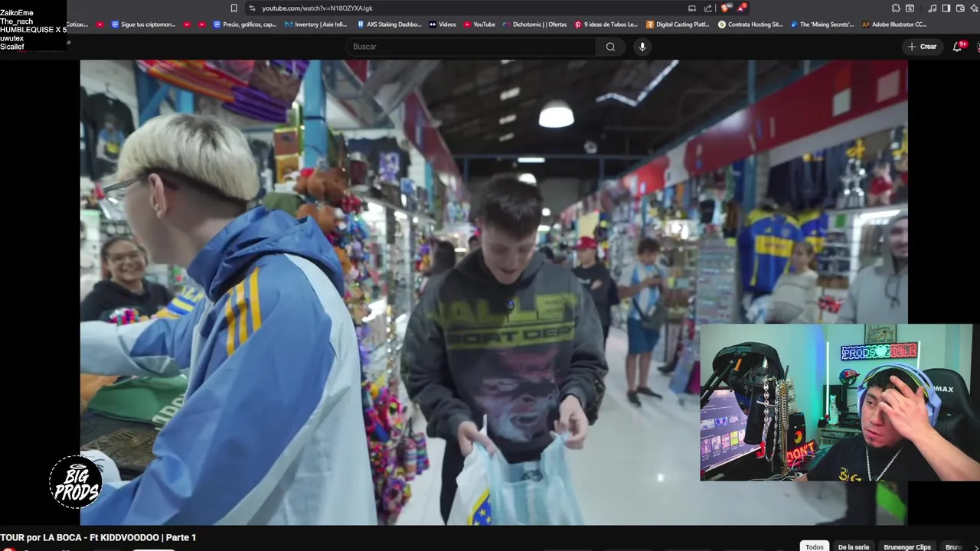This screenshot has width=980, height=551.
Task: Open YouTube notifications bell
Action: coord(957,47)
